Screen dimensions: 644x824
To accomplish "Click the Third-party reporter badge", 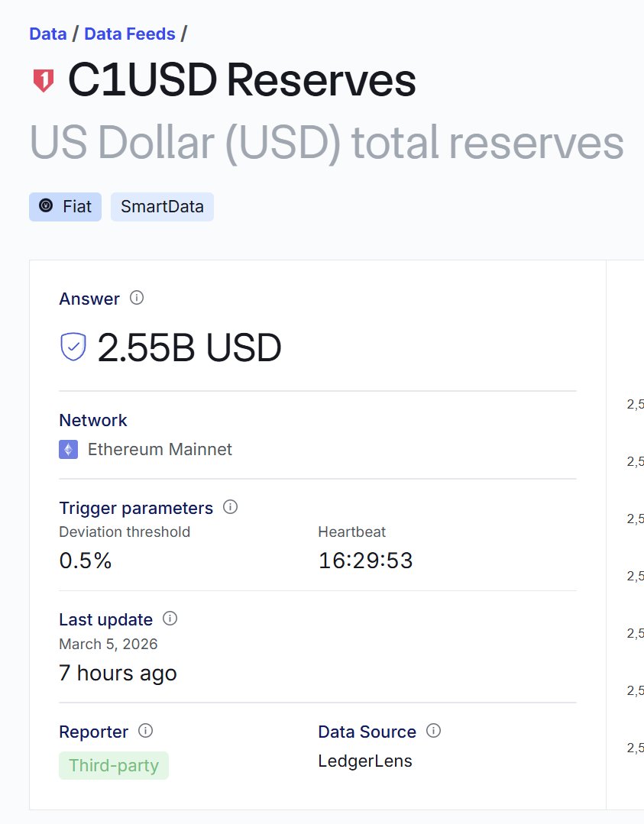I will tap(114, 765).
